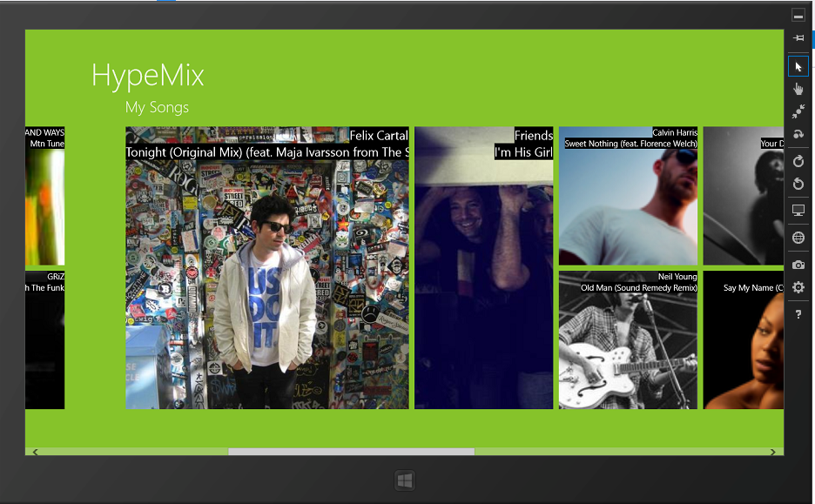Capture screenshot with the camera icon
Image resolution: width=815 pixels, height=504 pixels.
(798, 265)
